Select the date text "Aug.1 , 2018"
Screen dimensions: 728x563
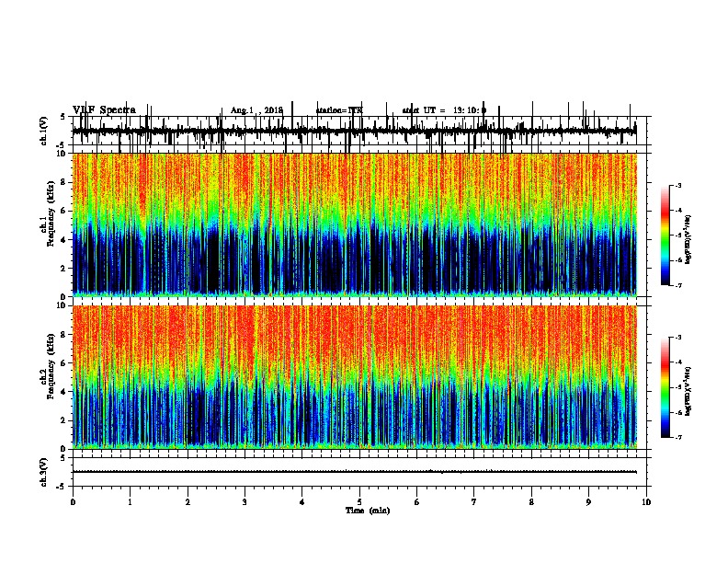[x=256, y=110]
